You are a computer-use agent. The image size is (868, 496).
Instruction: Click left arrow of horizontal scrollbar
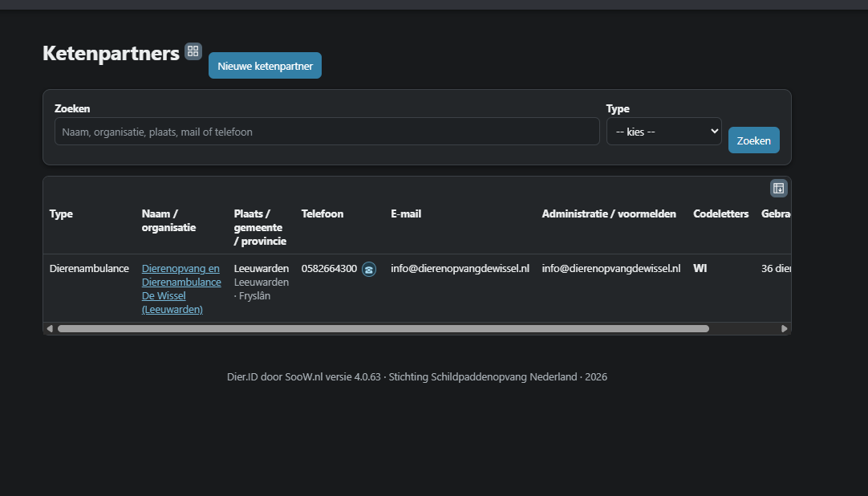50,329
